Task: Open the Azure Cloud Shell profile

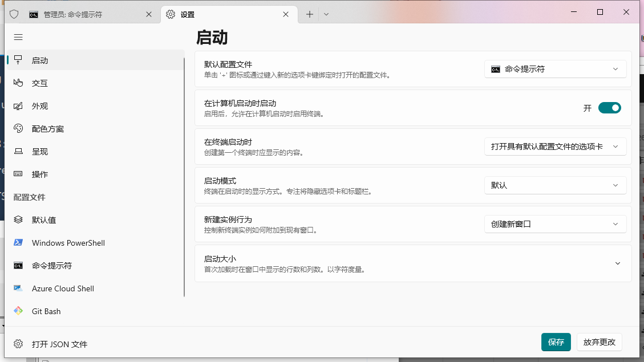Action: pyautogui.click(x=63, y=288)
